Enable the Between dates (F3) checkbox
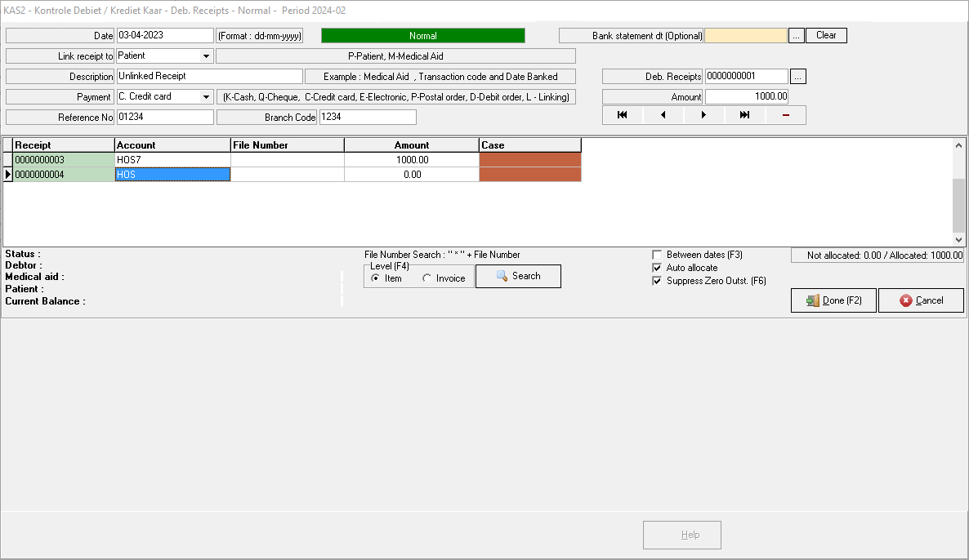 pos(657,255)
